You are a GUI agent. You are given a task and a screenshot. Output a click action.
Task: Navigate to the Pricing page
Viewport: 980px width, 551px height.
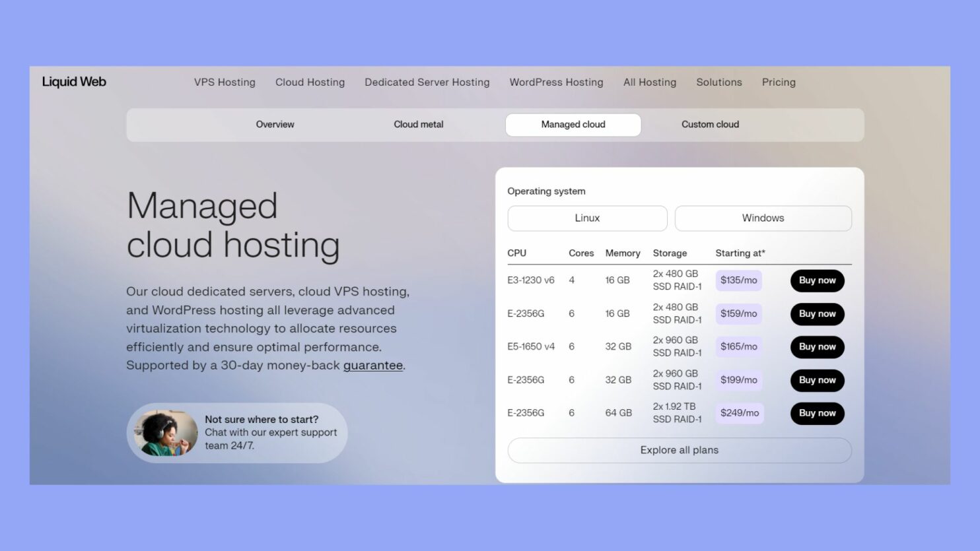click(x=779, y=82)
